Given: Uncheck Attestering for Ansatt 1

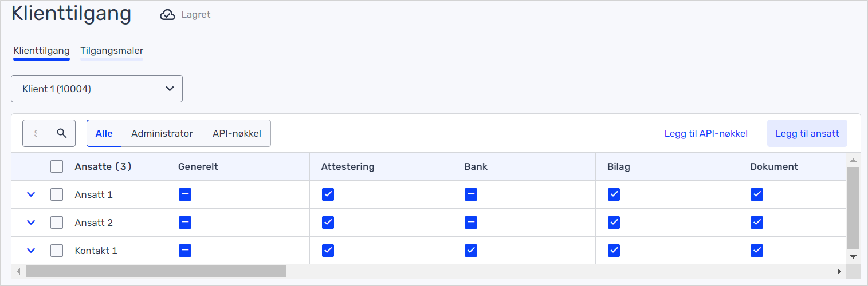Looking at the screenshot, I should [328, 194].
